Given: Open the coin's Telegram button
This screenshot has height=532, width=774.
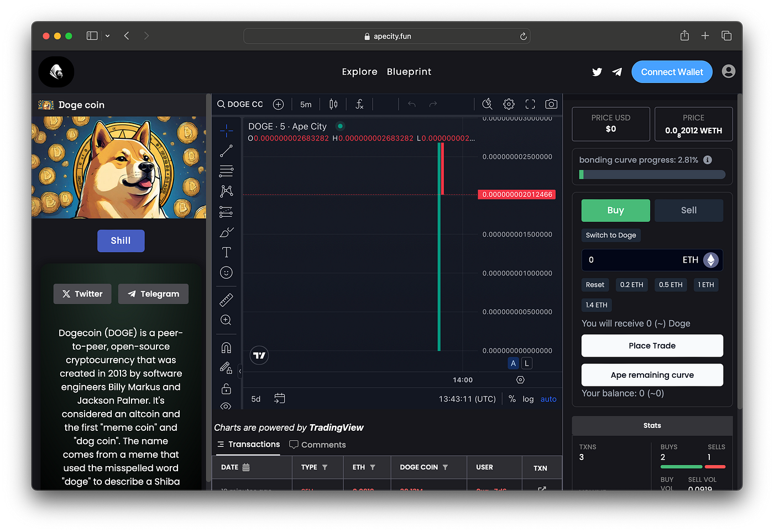Looking at the screenshot, I should [x=153, y=294].
